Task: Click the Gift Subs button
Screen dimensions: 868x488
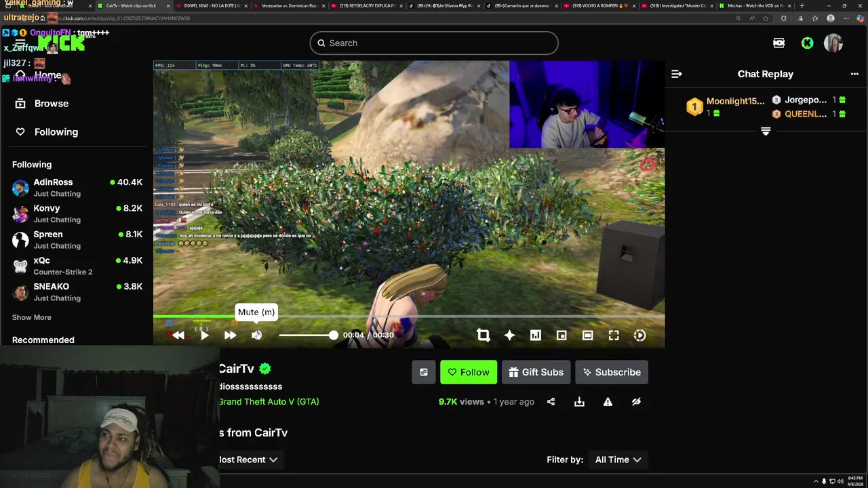Action: 536,372
